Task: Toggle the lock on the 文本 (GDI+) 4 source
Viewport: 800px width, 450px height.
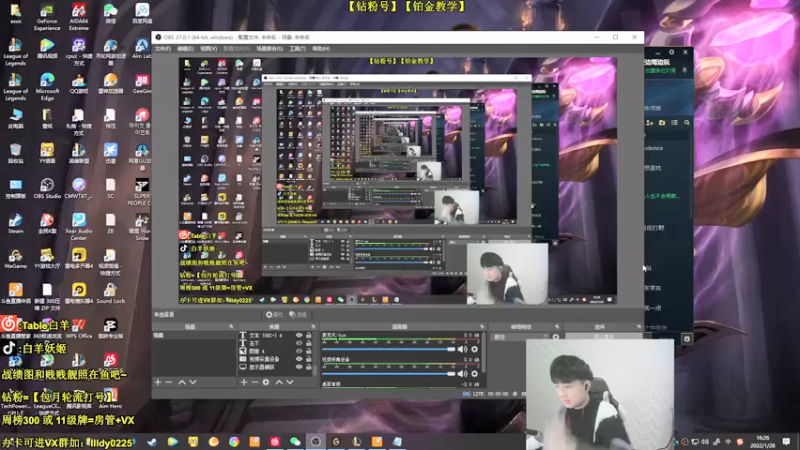Action: [309, 336]
